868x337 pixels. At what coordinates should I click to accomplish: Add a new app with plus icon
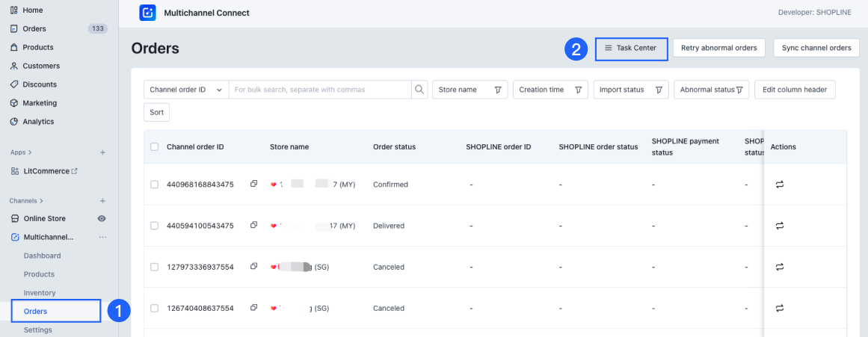[102, 152]
